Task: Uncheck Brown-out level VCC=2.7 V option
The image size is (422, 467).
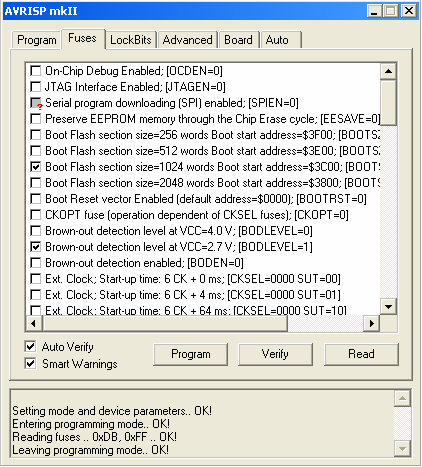Action: [x=36, y=247]
